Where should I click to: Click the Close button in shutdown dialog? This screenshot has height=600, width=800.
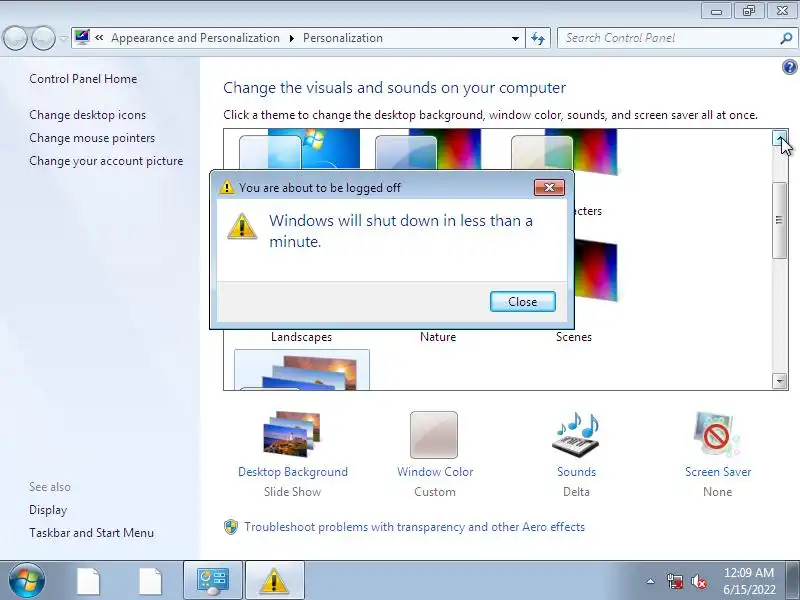522,302
